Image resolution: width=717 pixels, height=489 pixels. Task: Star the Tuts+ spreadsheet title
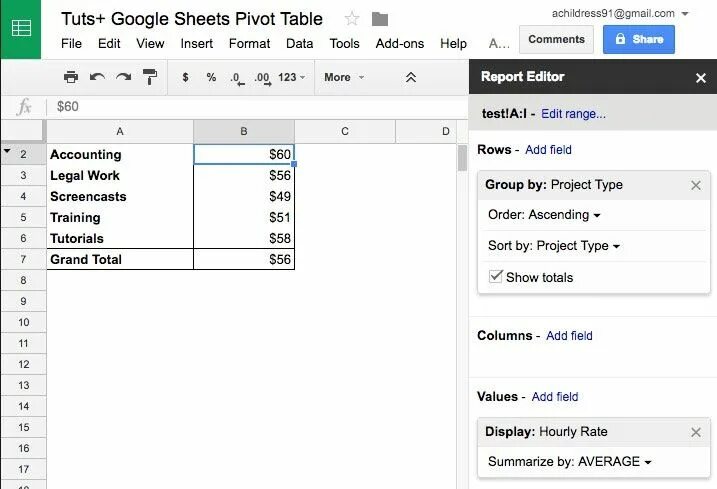pos(352,19)
